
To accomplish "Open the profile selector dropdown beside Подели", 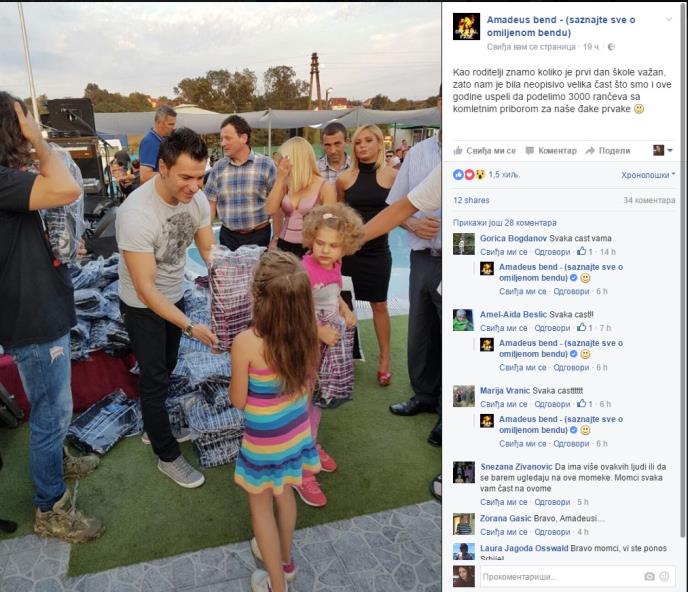I will (663, 151).
